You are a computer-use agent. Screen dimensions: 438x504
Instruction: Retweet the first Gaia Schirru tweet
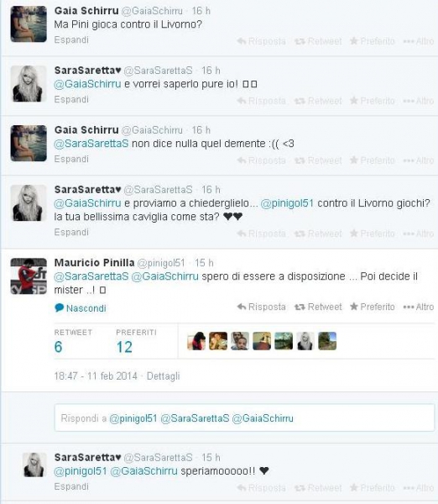point(318,41)
